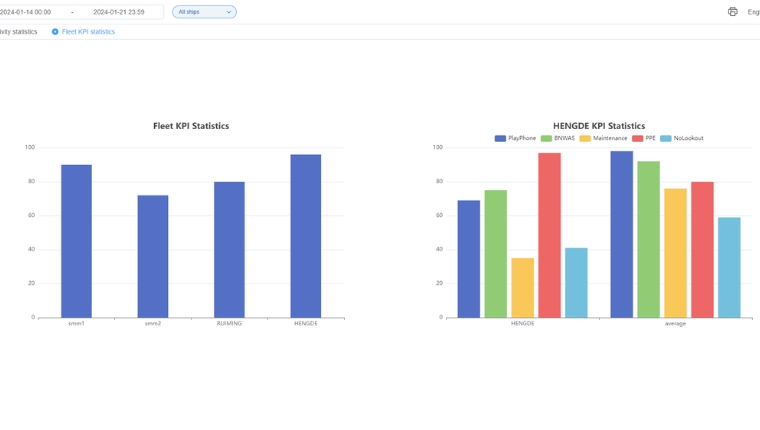760x430 pixels.
Task: Click the end date 2024-01-21 field
Action: coord(118,12)
